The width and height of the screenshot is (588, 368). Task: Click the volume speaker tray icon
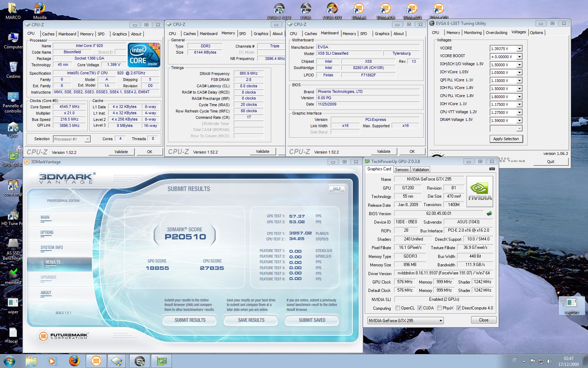pyautogui.click(x=549, y=361)
